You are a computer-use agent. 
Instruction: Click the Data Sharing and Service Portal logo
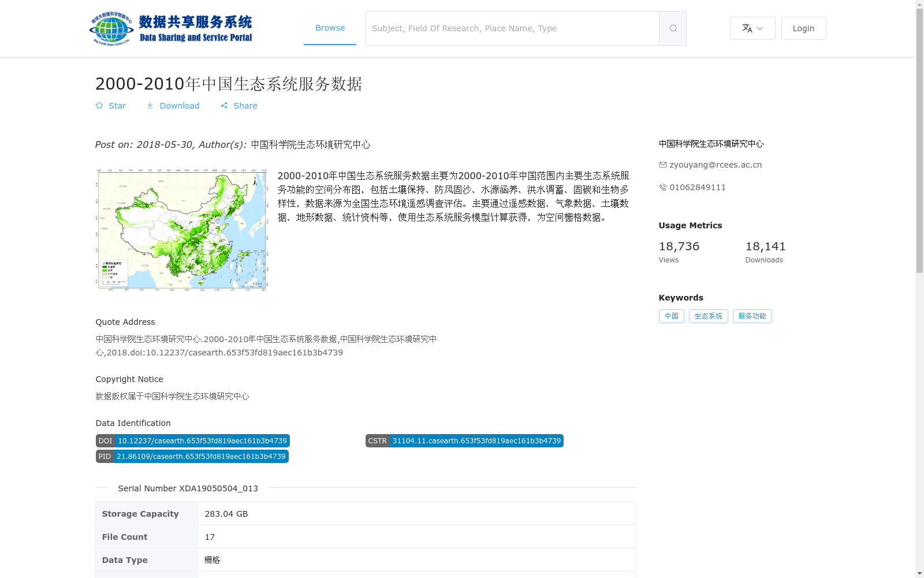coord(171,28)
